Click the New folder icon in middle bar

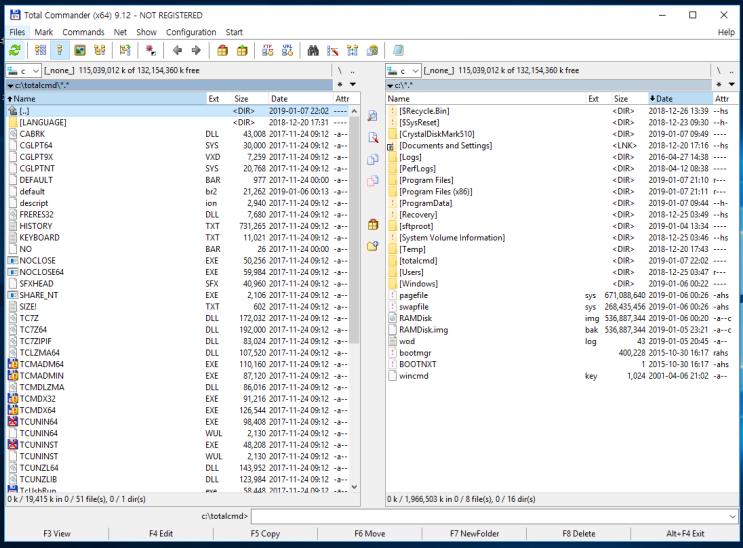(x=373, y=246)
